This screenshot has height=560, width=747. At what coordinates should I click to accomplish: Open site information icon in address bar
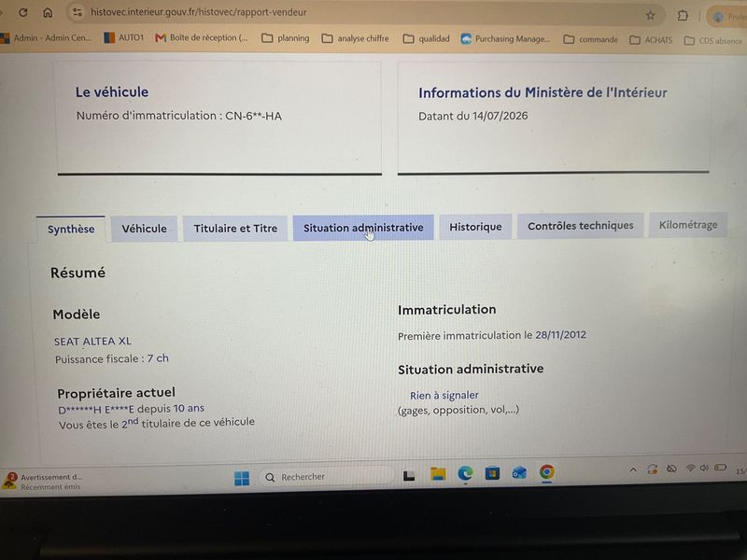coord(78,12)
